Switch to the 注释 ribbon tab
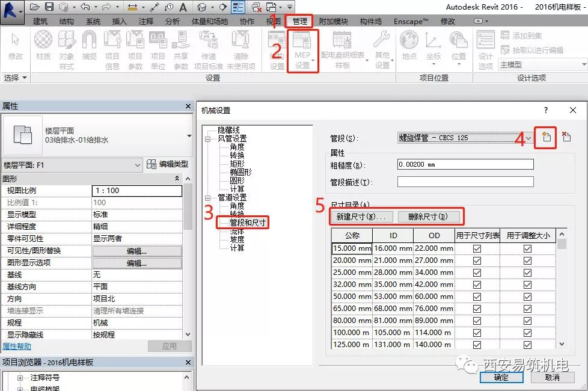Image resolution: width=588 pixels, height=391 pixels. click(146, 22)
